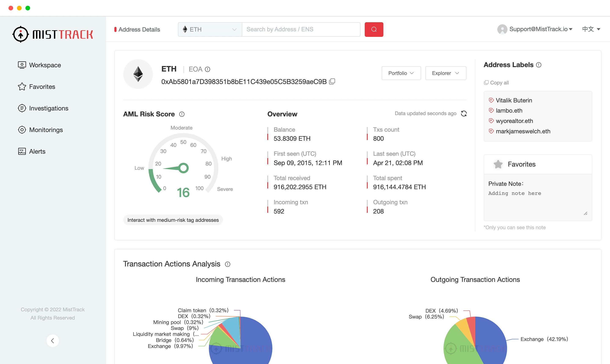Open the ETH chain selector dropdown
Image resolution: width=610 pixels, height=364 pixels.
click(x=210, y=29)
